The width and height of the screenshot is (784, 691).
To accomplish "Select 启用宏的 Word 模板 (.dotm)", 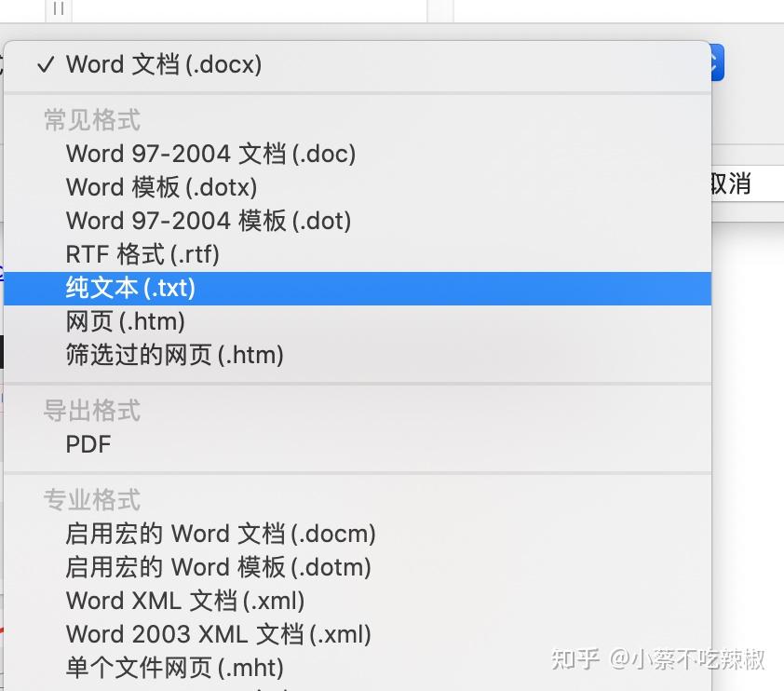I will [218, 567].
